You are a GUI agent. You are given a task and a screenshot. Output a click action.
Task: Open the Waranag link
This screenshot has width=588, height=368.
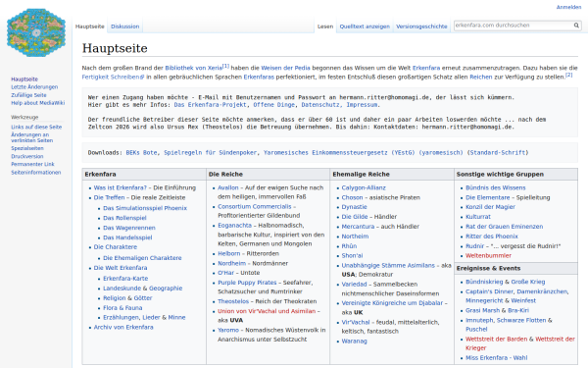354,342
